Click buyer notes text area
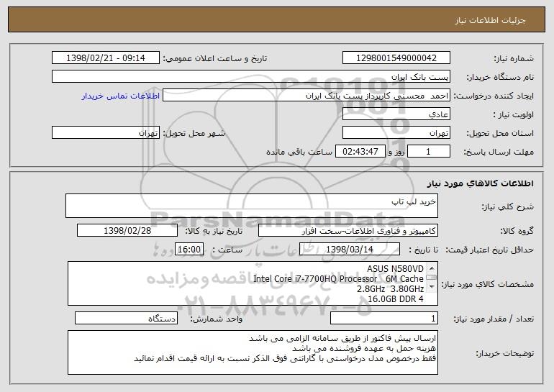Image resolution: width=554 pixels, height=392 pixels. (x=253, y=352)
